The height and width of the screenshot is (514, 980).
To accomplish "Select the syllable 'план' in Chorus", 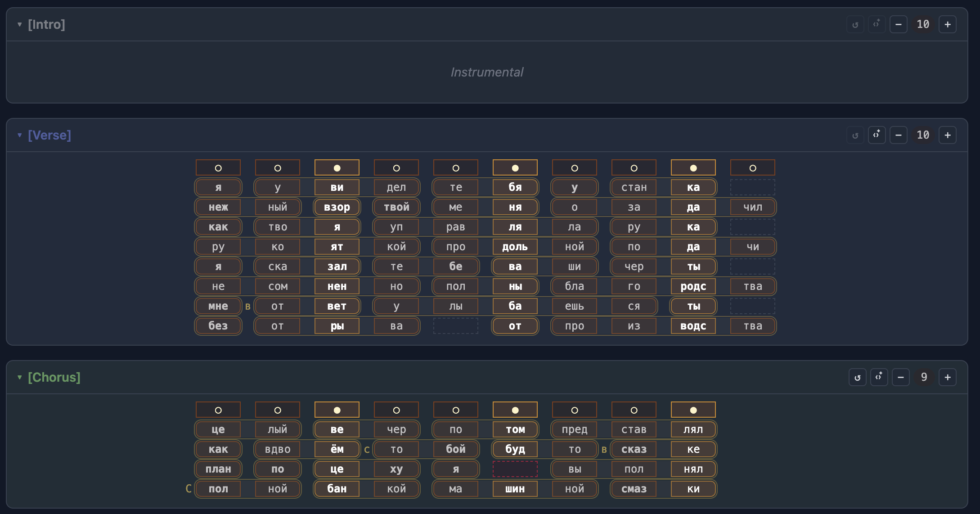I will [218, 469].
